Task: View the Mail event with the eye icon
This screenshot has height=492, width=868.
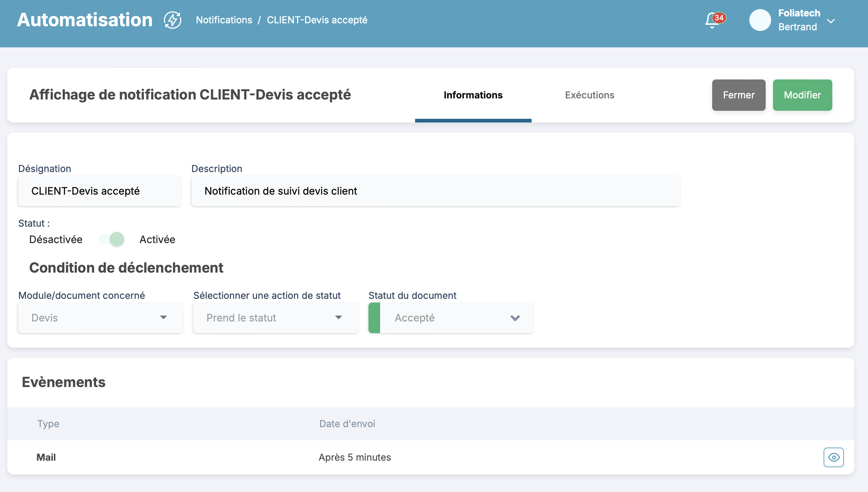Action: coord(833,457)
